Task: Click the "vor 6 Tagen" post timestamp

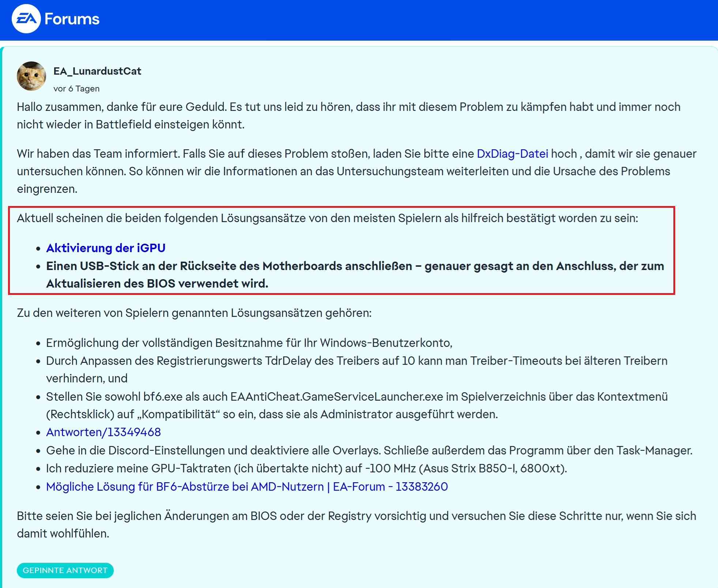Action: pyautogui.click(x=76, y=89)
